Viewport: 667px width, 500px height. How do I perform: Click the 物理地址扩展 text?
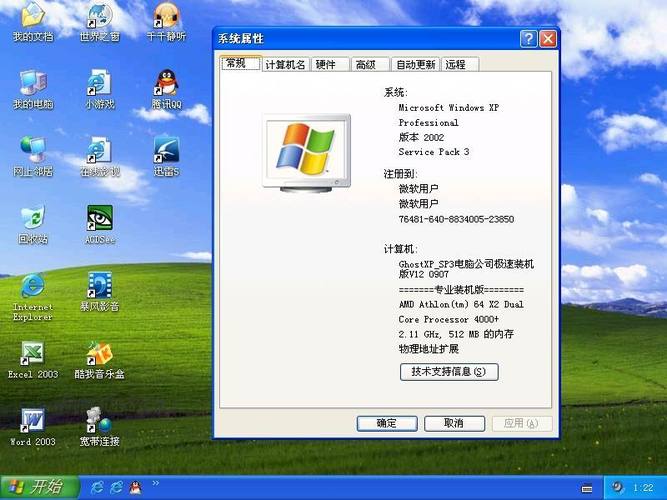click(x=429, y=349)
